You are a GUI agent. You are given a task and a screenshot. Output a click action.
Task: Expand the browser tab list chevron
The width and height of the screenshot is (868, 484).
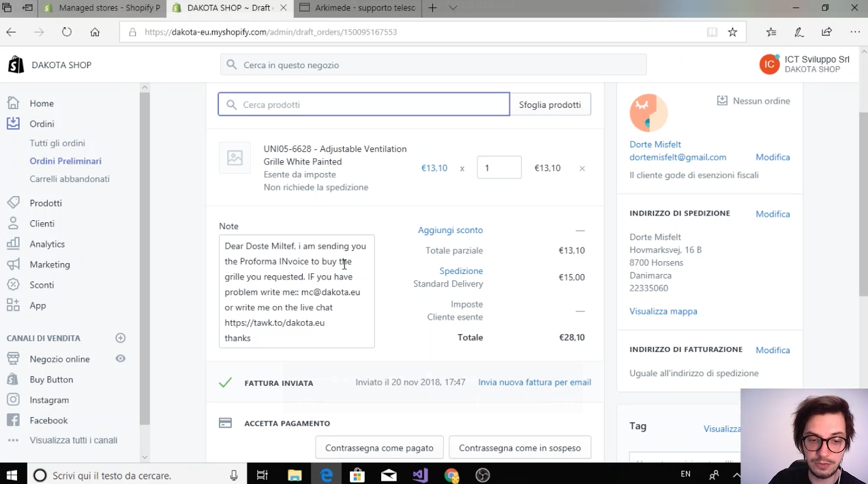[453, 8]
